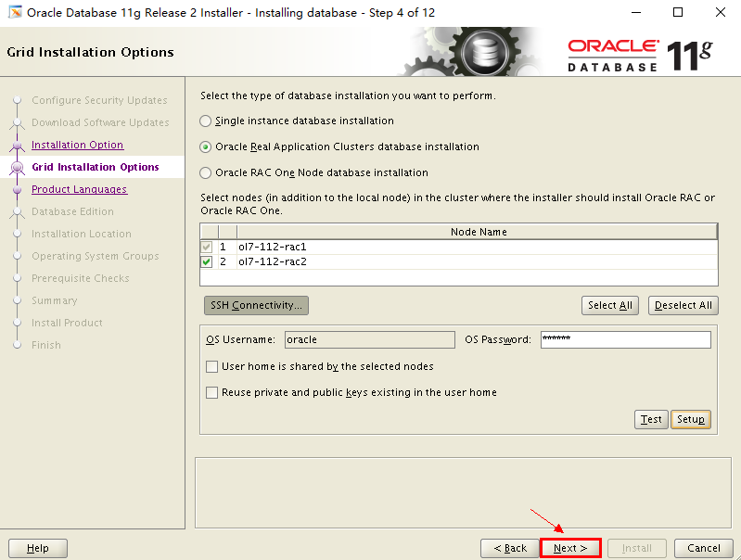This screenshot has height=560, width=741.
Task: Click the Oracle installer title bar icon
Action: coord(15,12)
